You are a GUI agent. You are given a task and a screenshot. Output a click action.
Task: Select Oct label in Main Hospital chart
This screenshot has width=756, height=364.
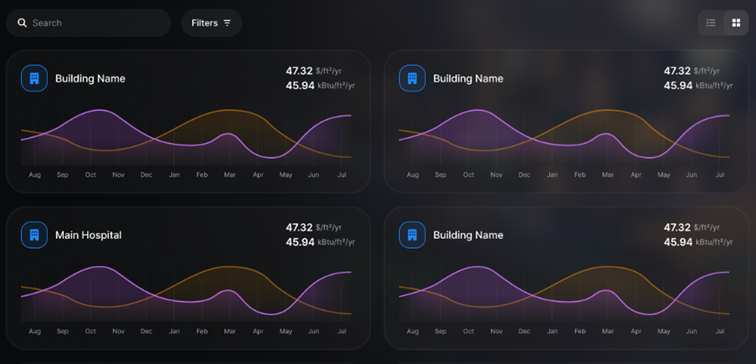(91, 331)
